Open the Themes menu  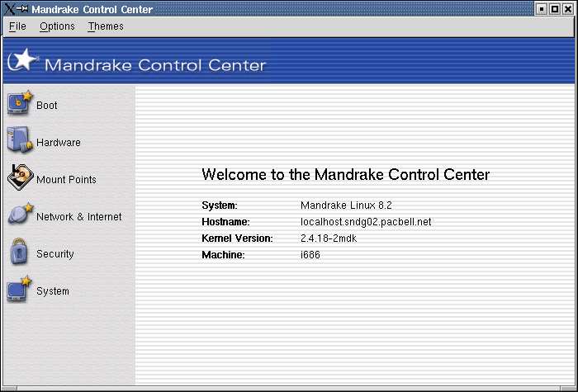coord(106,26)
